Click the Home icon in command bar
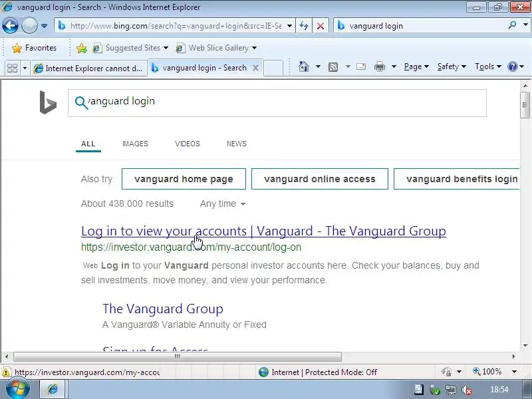The image size is (532, 399). [304, 66]
